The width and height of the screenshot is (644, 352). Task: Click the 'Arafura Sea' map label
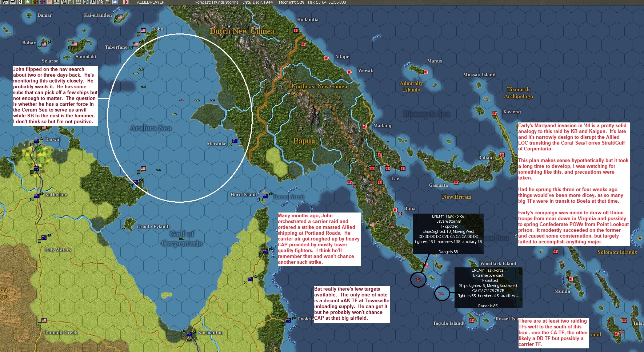[x=151, y=128]
